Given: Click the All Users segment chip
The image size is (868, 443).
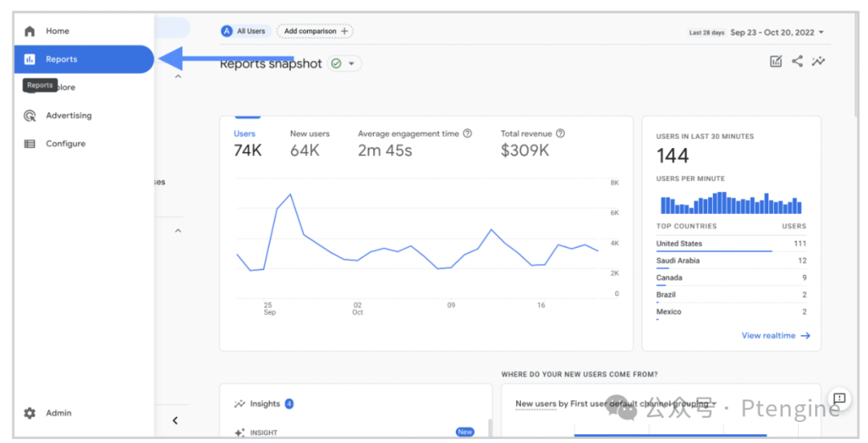Looking at the screenshot, I should pyautogui.click(x=244, y=31).
